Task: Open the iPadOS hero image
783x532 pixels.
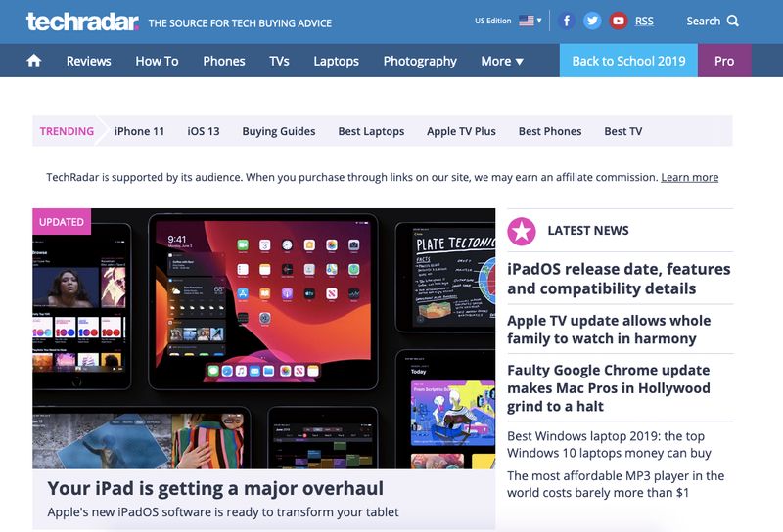Action: (x=263, y=338)
